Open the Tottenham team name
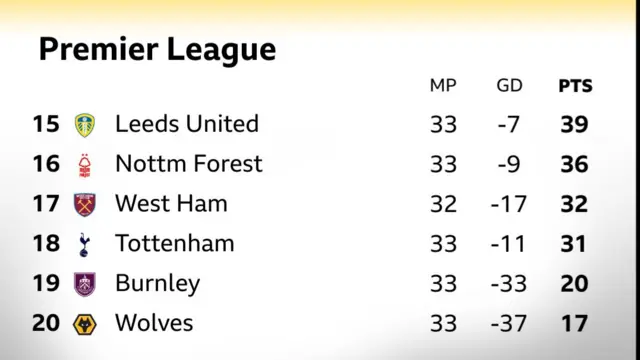 pyautogui.click(x=175, y=243)
